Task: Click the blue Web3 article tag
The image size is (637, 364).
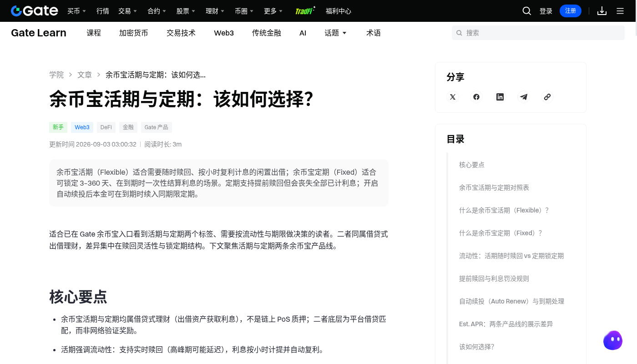Action: click(x=82, y=127)
